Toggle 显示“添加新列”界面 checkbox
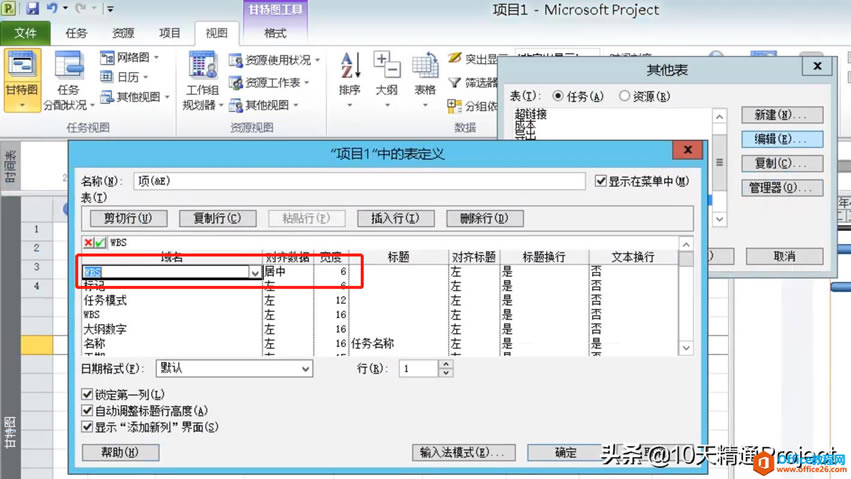 pyautogui.click(x=87, y=427)
